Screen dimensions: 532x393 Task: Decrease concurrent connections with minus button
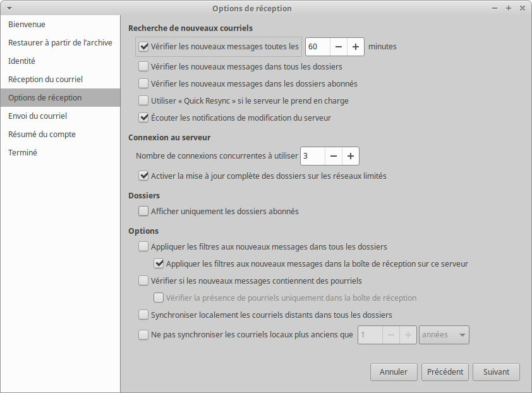(x=334, y=156)
